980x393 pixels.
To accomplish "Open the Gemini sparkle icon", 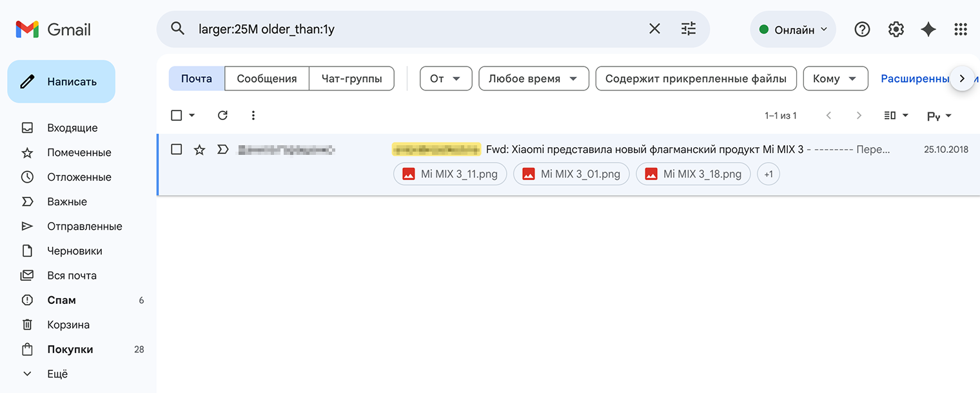I will pos(928,29).
